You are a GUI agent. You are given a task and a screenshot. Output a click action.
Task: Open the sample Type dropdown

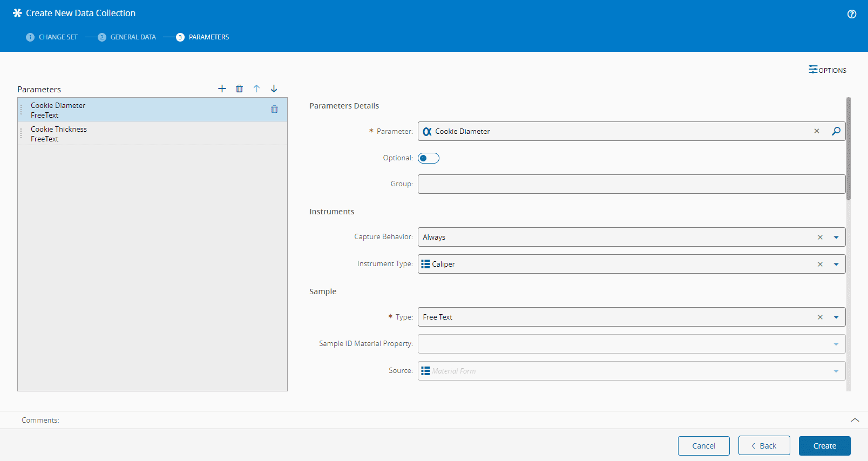pyautogui.click(x=836, y=317)
